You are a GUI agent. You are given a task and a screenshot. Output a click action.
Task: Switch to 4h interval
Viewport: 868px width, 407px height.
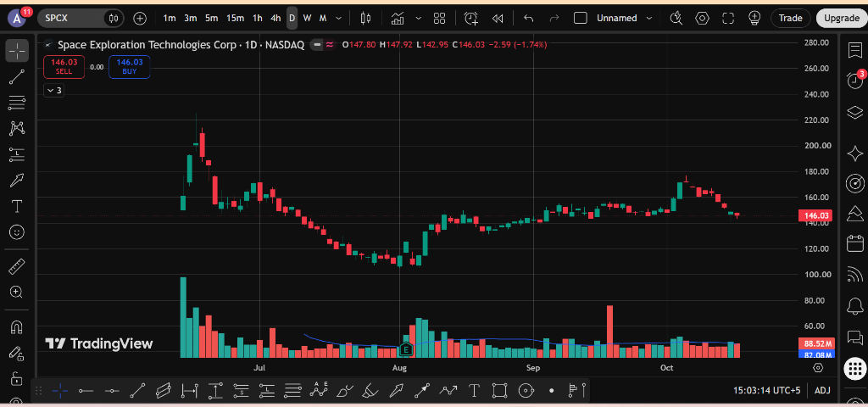tap(275, 19)
